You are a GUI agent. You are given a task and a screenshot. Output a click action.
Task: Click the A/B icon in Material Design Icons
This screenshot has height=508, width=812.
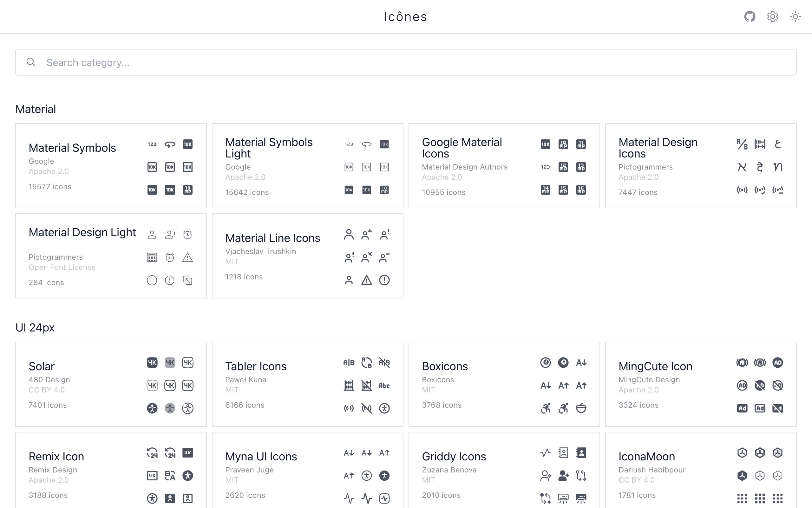pos(742,144)
